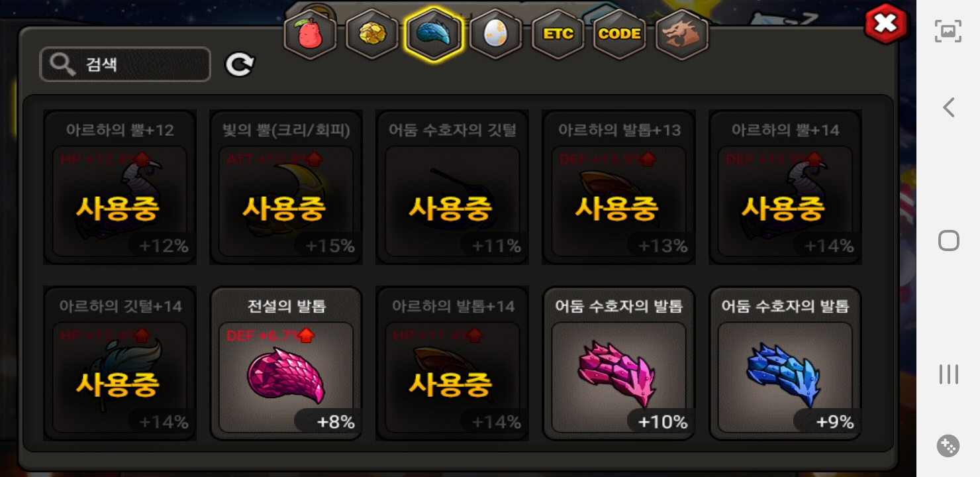Select the brown dragon head tab

point(682,34)
